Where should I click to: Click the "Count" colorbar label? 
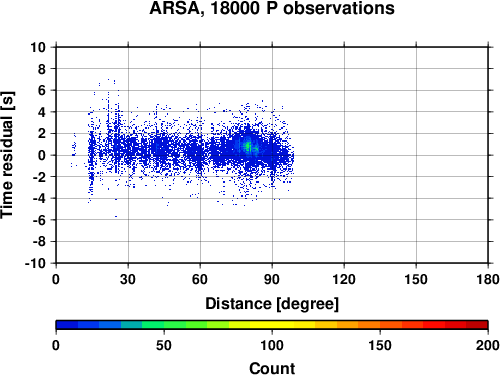[x=272, y=368]
